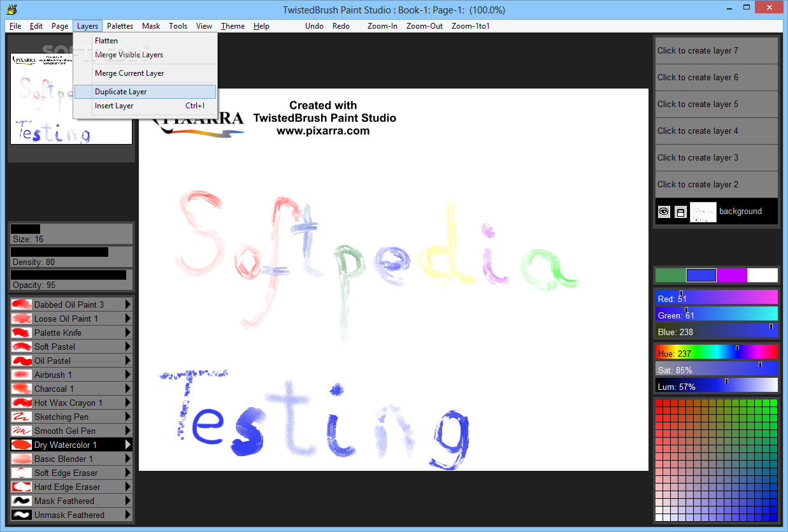Pick the Palette Knife brush icon
The image size is (788, 532).
[x=22, y=333]
